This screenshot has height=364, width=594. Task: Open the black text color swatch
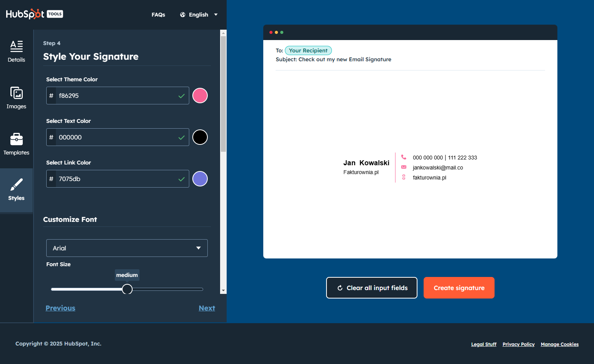click(x=200, y=137)
